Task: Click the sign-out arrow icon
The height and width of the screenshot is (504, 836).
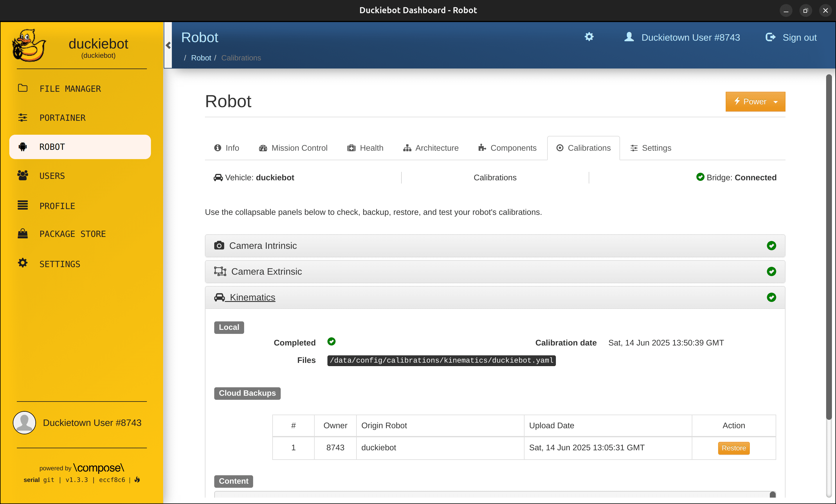Action: (x=770, y=37)
